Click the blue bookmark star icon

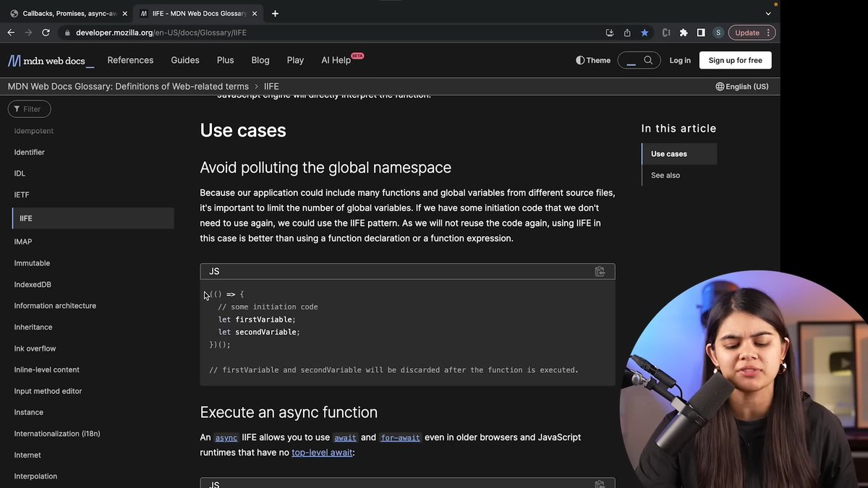[x=644, y=33]
